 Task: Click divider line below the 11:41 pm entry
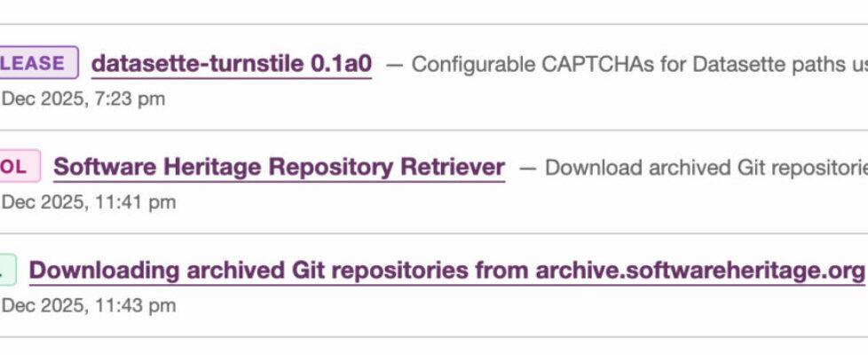click(434, 233)
